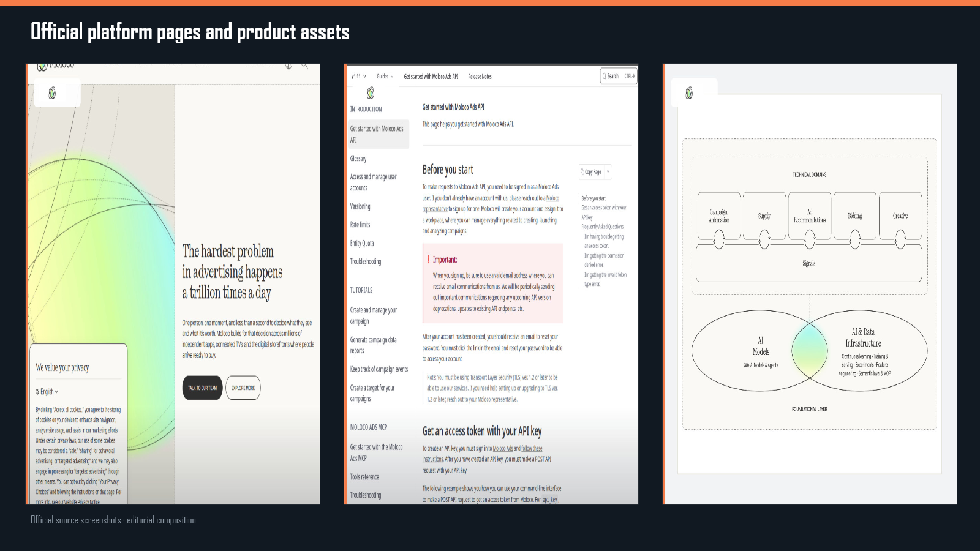The height and width of the screenshot is (551, 980).
Task: Jump to 'I'm getting the permission denied error' outline entry
Action: pyautogui.click(x=604, y=260)
